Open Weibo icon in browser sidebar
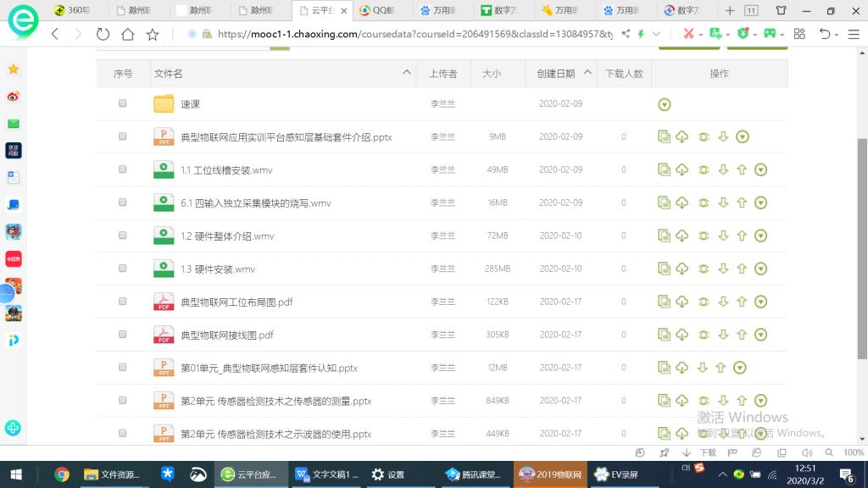Screen dimensions: 868x488 click(x=14, y=97)
